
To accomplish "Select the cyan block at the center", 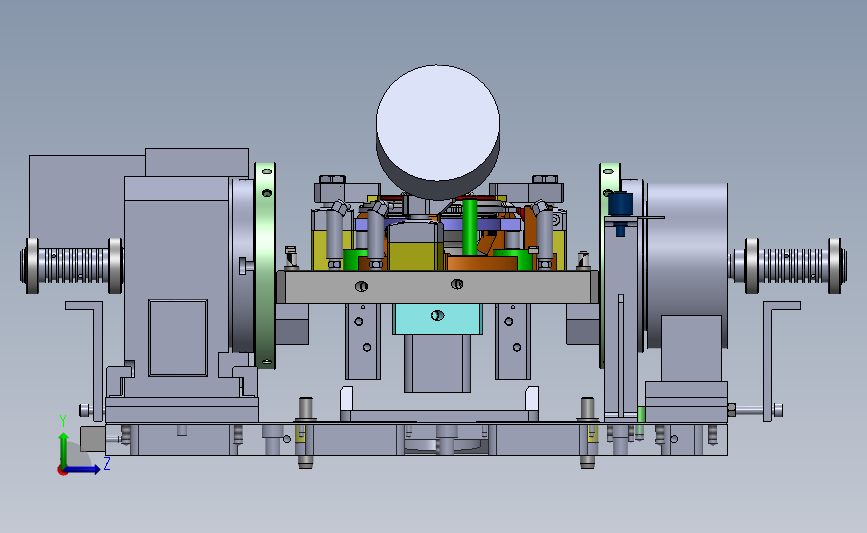I will (437, 319).
